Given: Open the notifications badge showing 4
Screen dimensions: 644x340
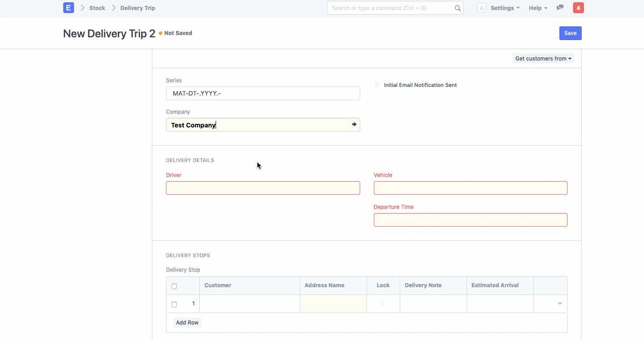Looking at the screenshot, I should click(578, 8).
